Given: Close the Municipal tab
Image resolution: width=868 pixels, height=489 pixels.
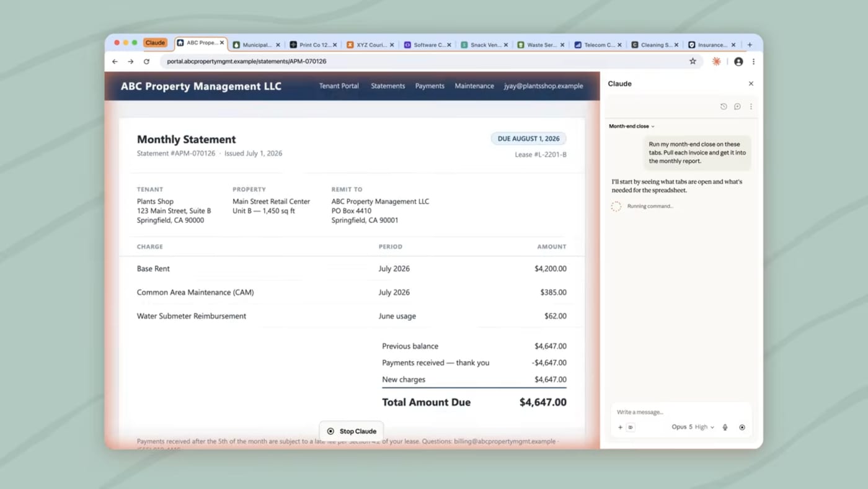Looking at the screenshot, I should (278, 45).
